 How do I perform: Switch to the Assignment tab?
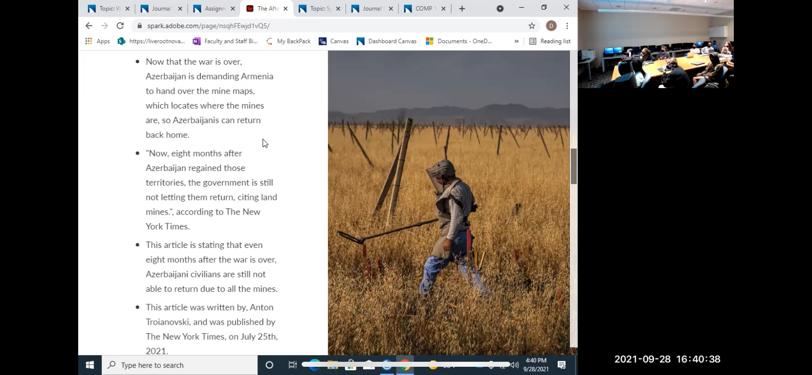(213, 8)
